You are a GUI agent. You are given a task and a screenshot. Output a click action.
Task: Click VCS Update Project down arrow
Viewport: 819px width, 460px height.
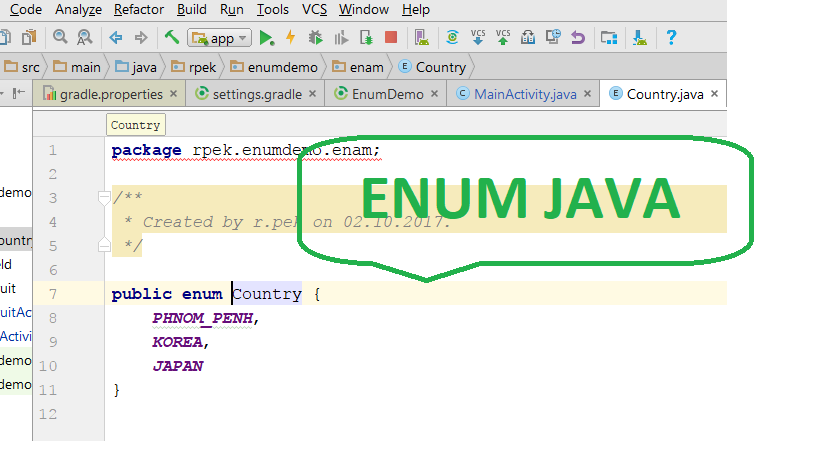click(477, 37)
